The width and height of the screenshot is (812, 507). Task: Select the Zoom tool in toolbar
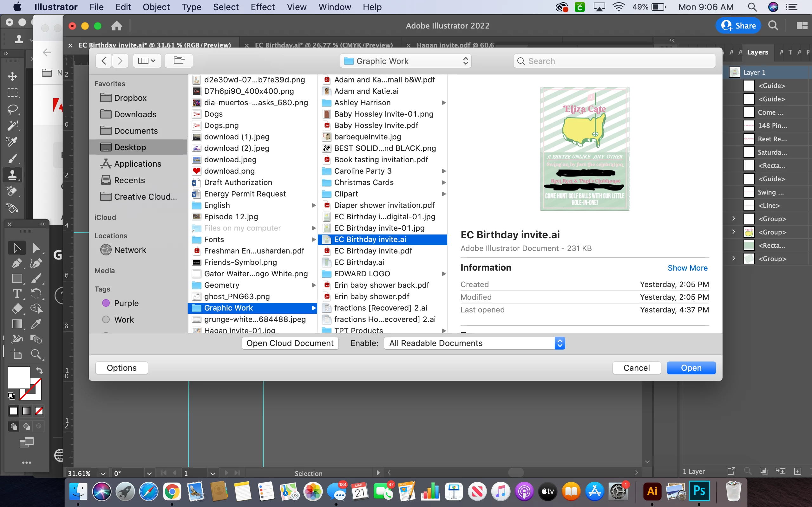(36, 354)
